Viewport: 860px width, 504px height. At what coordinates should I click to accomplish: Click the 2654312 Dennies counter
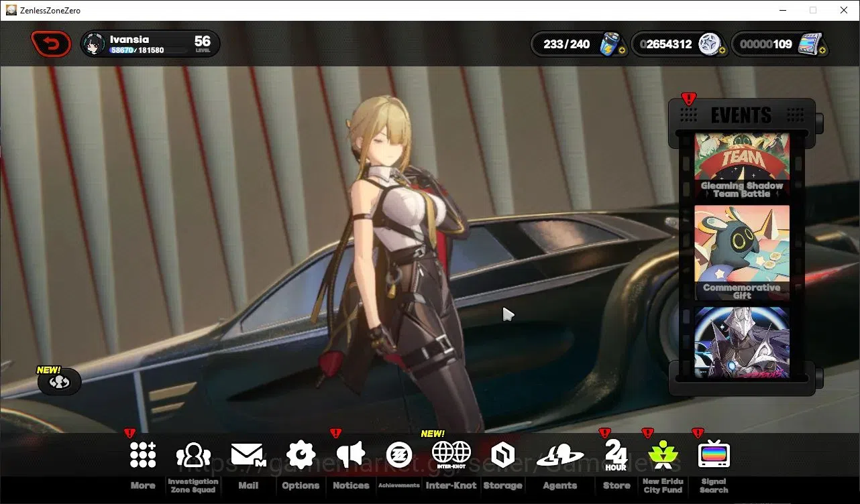click(666, 44)
